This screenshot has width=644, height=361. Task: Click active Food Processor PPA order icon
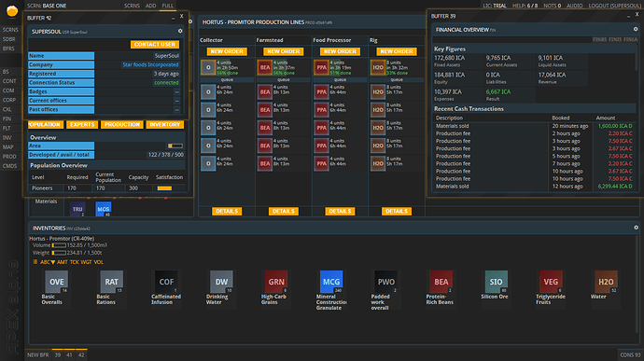[321, 67]
